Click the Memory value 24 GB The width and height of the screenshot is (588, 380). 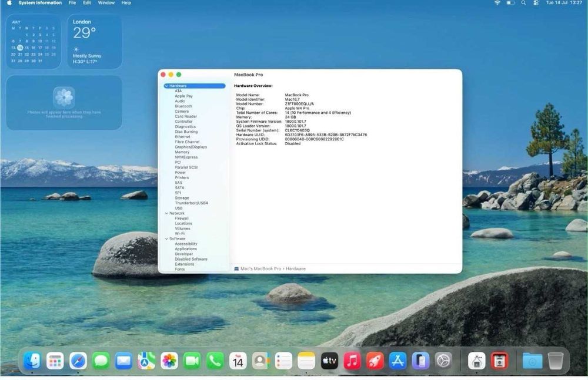coord(290,117)
